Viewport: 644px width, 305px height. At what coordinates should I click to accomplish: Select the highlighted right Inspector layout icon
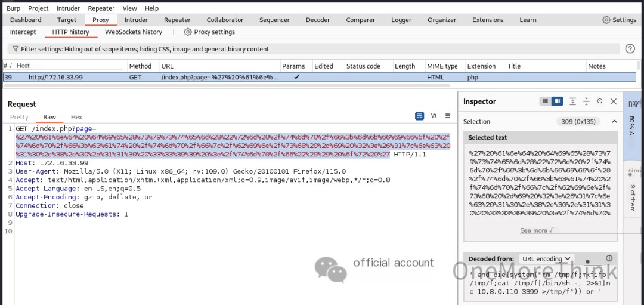tap(558, 101)
